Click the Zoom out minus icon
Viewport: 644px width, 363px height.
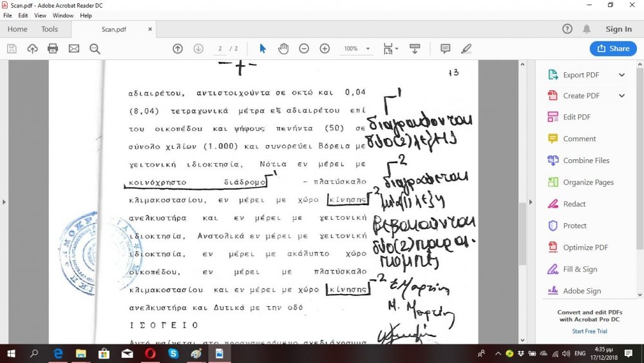coord(304,48)
